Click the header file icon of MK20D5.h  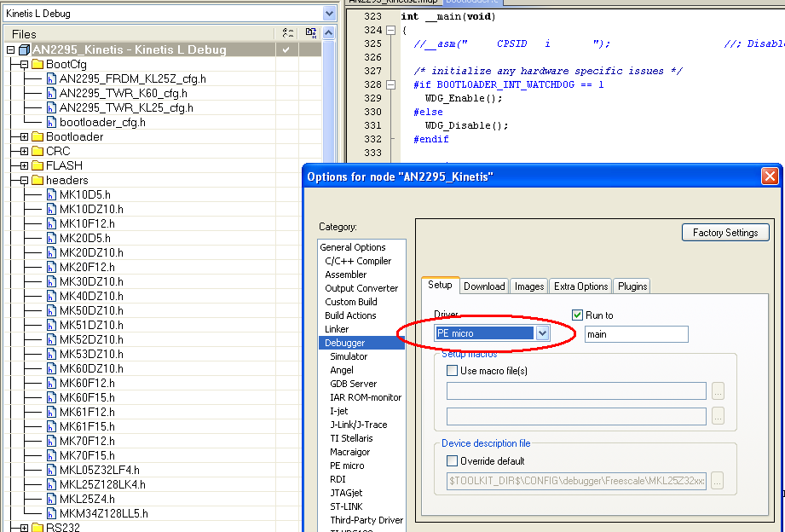pos(51,239)
